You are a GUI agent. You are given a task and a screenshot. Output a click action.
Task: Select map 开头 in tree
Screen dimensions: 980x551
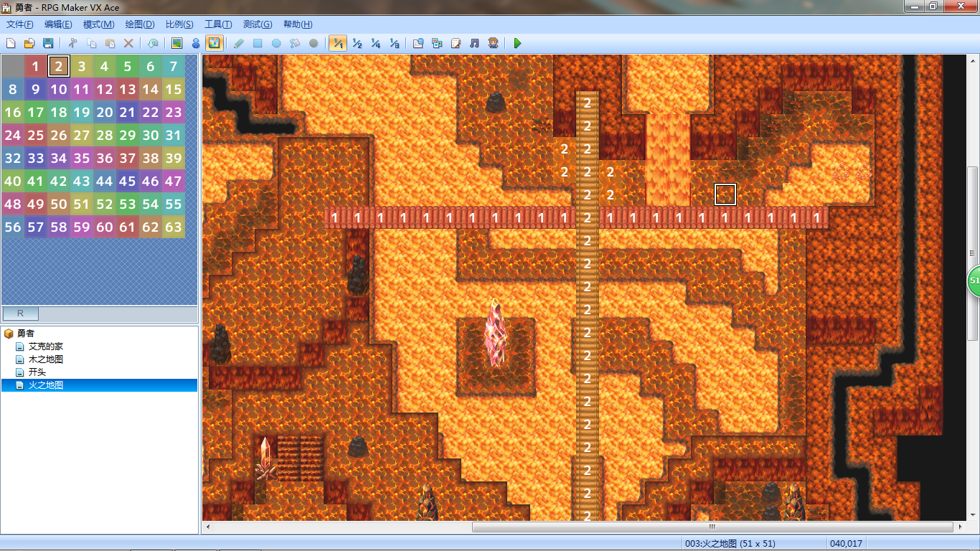(x=37, y=372)
